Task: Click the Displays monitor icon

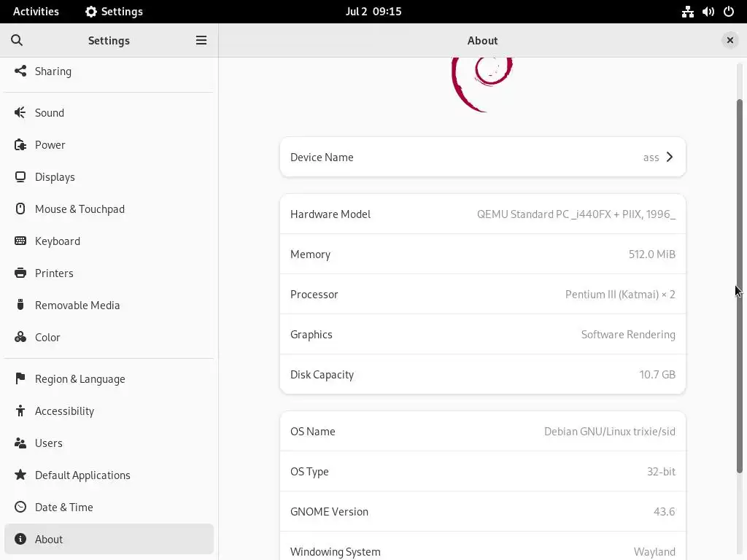Action: pos(20,176)
